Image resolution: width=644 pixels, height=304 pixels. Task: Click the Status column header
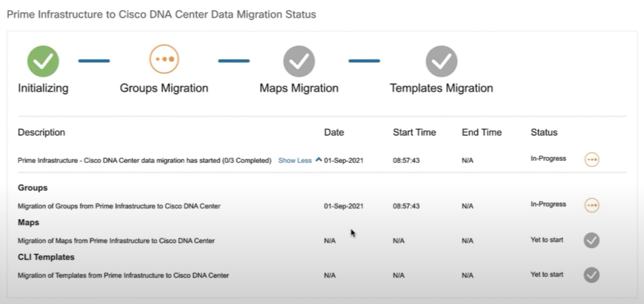coord(544,133)
